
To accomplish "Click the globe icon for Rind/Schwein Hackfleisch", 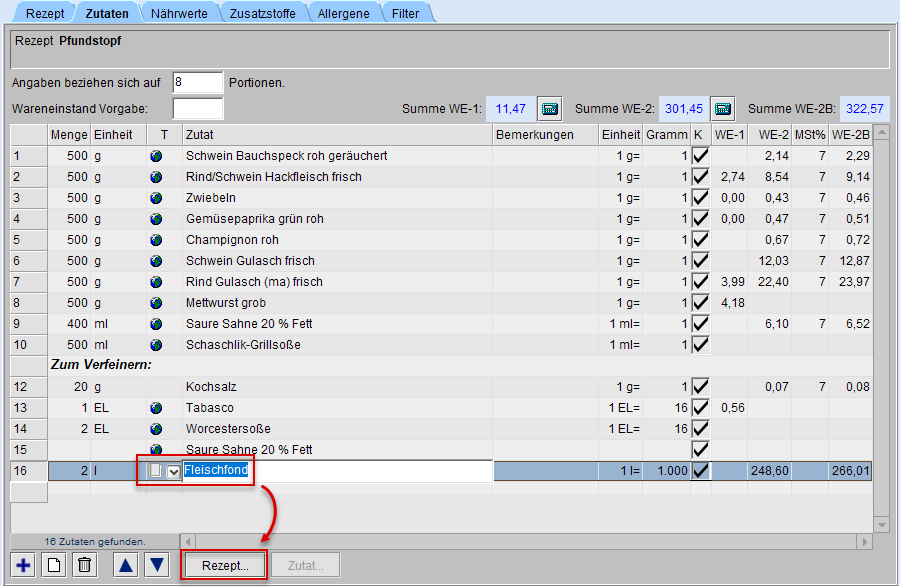I will pyautogui.click(x=156, y=177).
